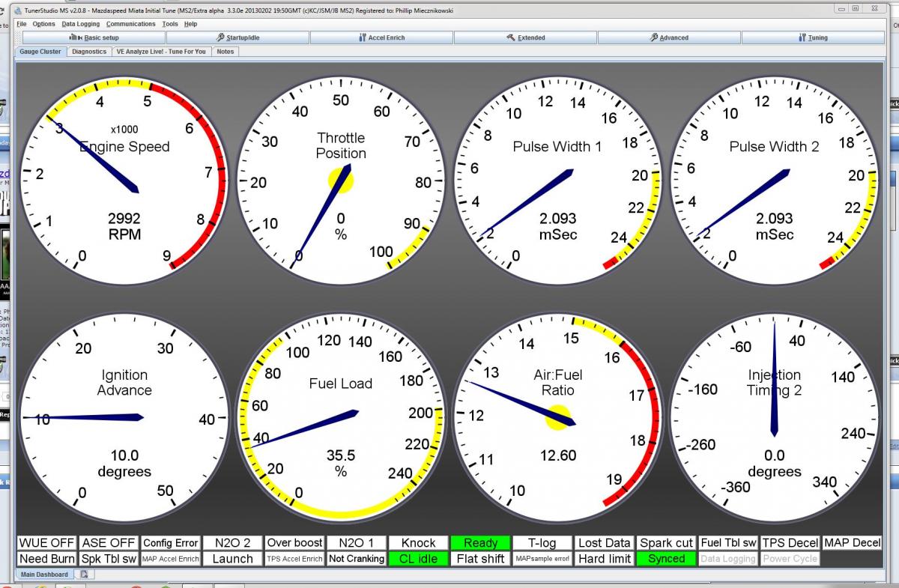
Task: Open the Notes tab
Action: [225, 52]
